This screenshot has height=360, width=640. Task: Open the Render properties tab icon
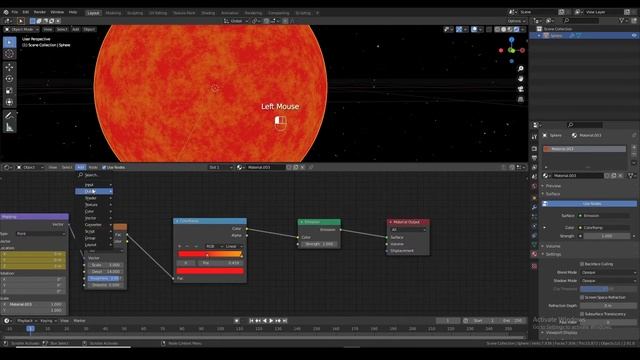[x=534, y=149]
